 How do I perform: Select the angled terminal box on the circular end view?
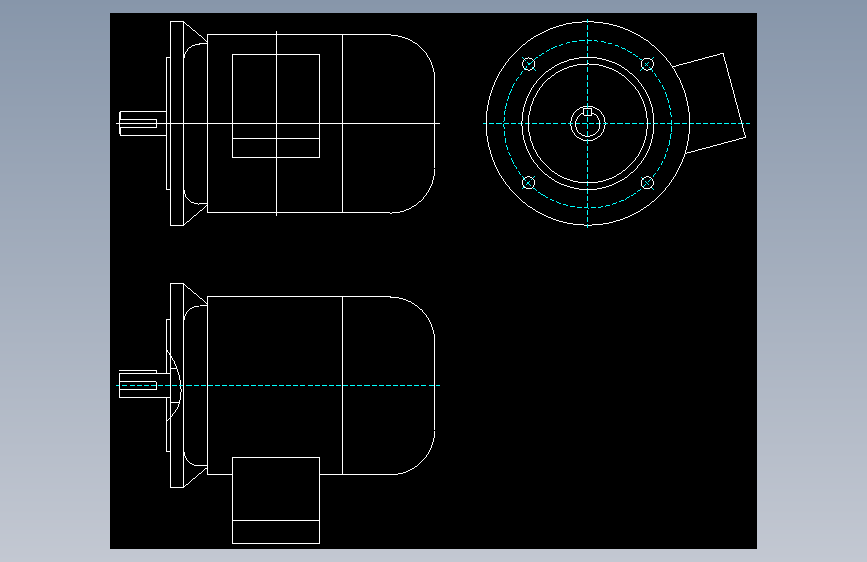709,103
